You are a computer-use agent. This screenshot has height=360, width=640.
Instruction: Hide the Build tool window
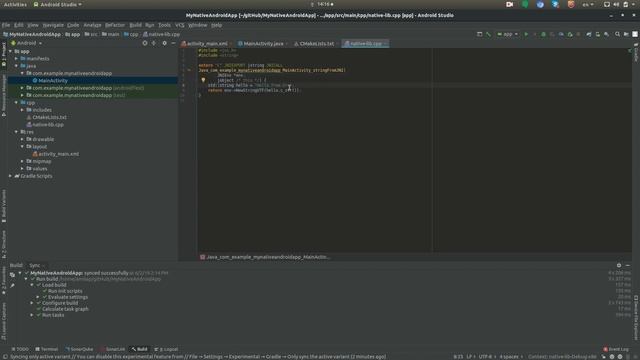tap(628, 265)
